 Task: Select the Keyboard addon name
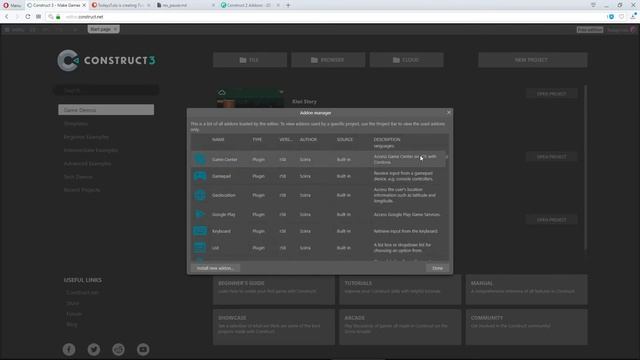pyautogui.click(x=221, y=231)
